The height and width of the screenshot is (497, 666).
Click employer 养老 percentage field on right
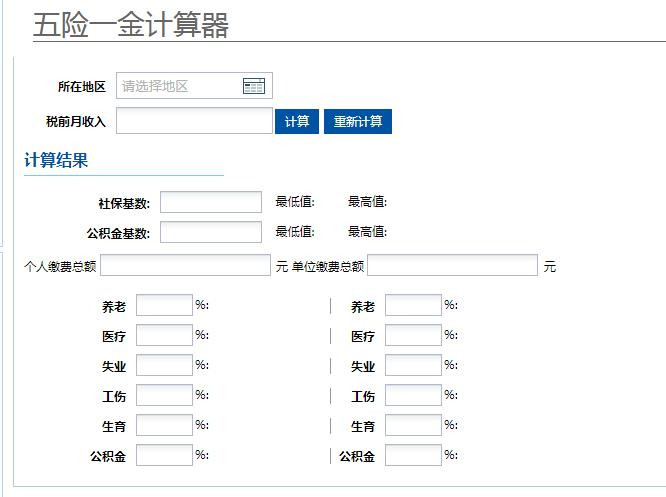(x=413, y=305)
